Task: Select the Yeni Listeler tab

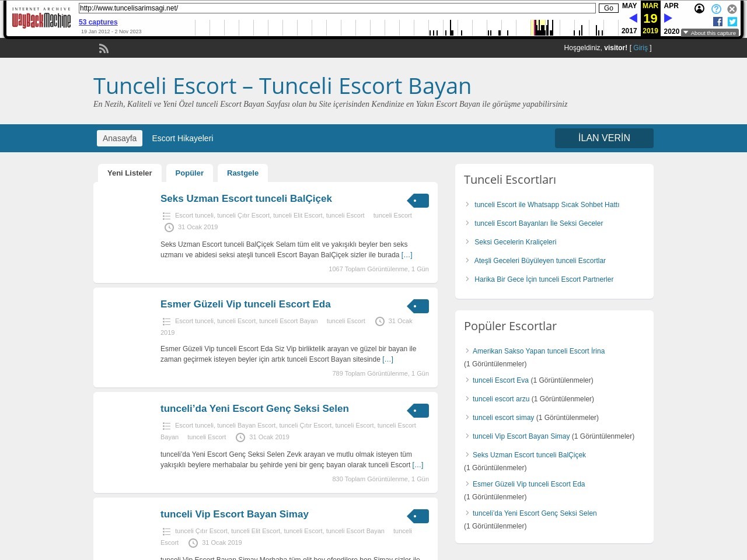Action: coord(130,173)
